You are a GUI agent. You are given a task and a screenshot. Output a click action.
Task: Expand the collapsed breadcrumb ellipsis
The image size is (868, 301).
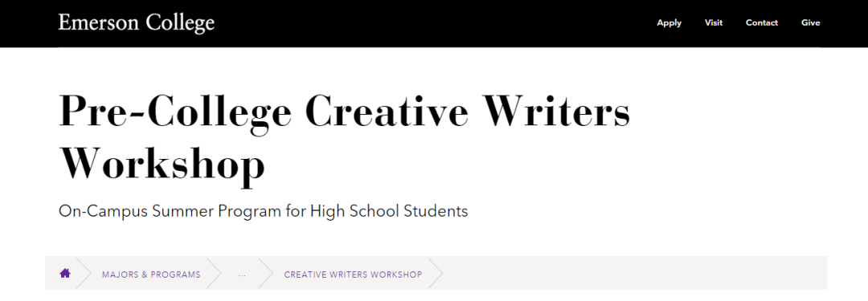click(242, 275)
